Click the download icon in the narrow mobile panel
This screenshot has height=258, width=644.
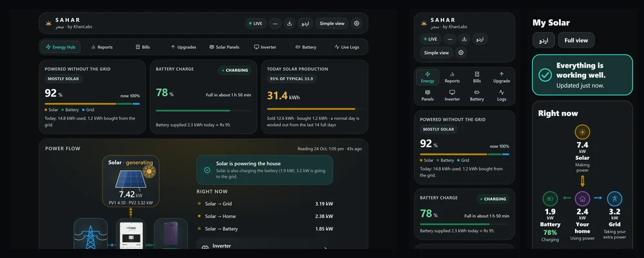(x=464, y=39)
